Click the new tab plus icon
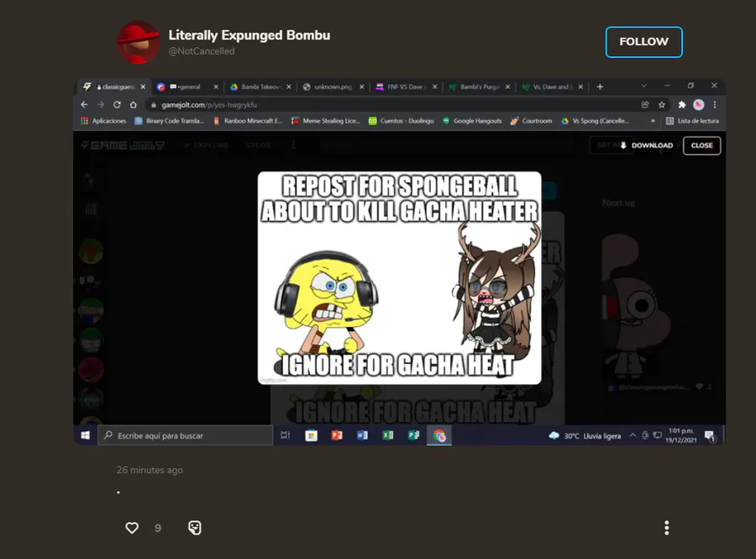 pyautogui.click(x=600, y=87)
